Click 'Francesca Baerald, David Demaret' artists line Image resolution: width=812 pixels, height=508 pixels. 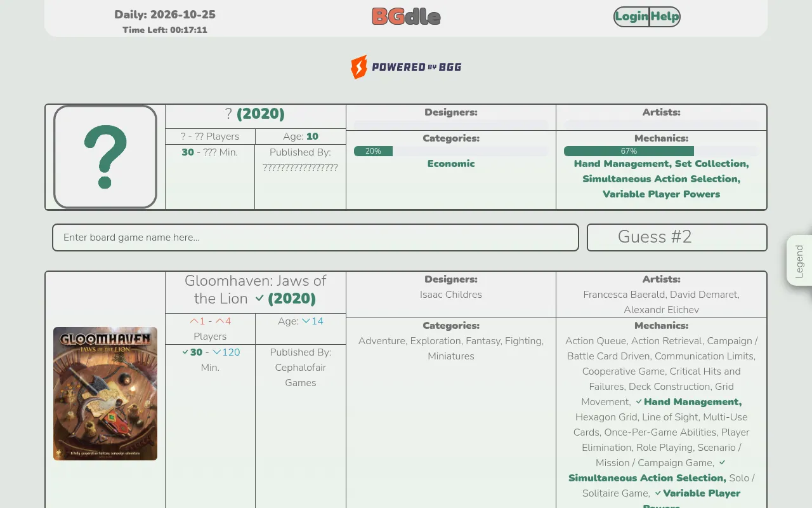pyautogui.click(x=661, y=295)
